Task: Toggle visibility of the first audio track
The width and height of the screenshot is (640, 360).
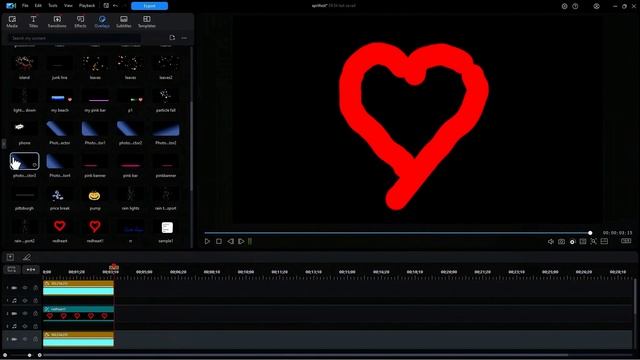Action: [x=25, y=300]
